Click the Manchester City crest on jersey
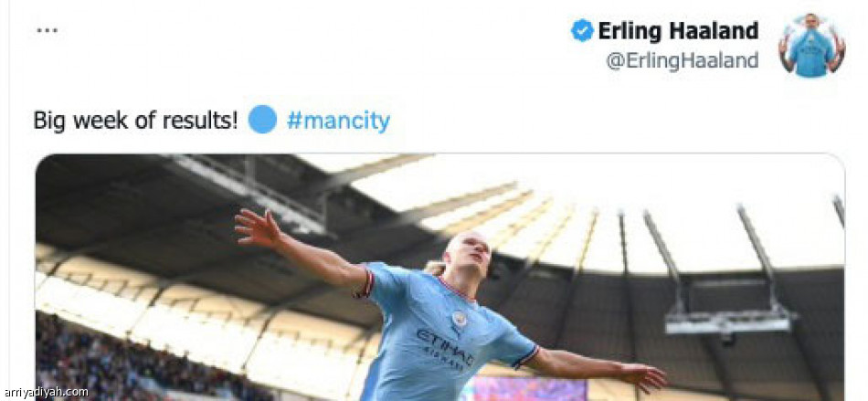This screenshot has height=401, width=868. (459, 319)
